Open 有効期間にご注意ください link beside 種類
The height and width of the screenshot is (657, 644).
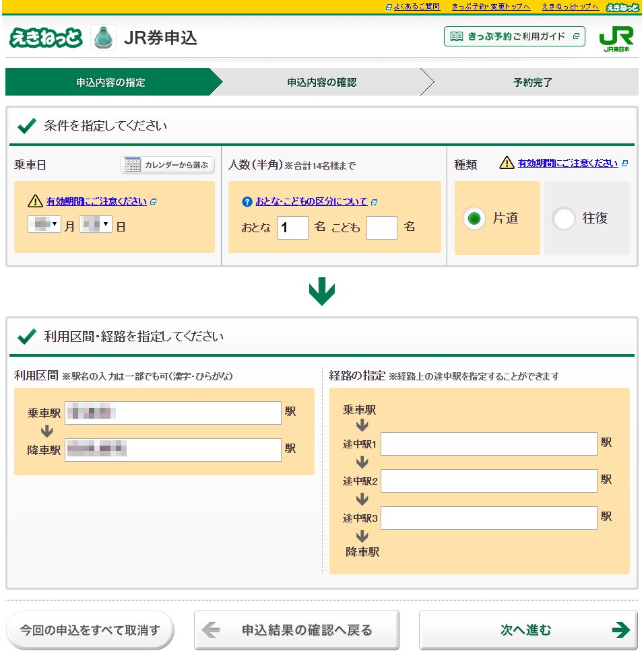[568, 163]
